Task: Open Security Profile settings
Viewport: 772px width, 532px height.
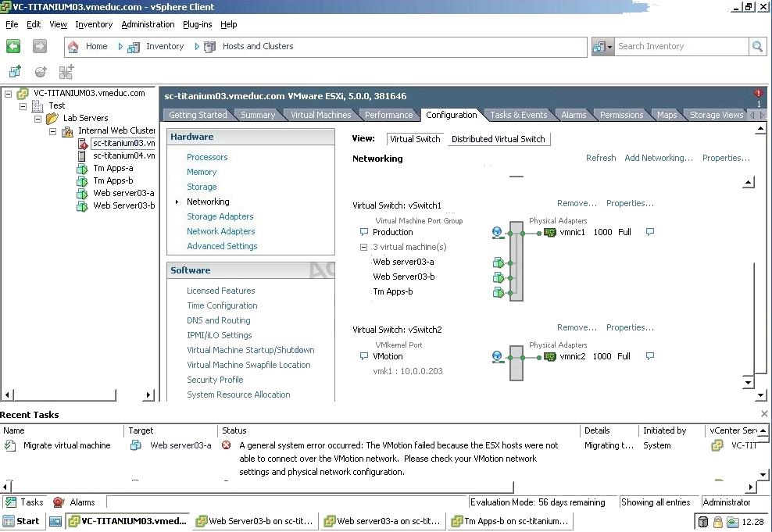Action: (x=215, y=380)
